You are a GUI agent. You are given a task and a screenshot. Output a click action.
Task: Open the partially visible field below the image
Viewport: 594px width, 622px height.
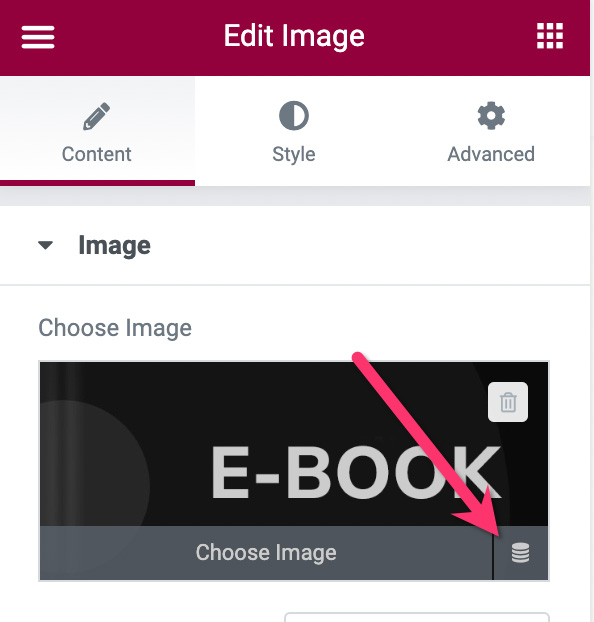(417, 617)
